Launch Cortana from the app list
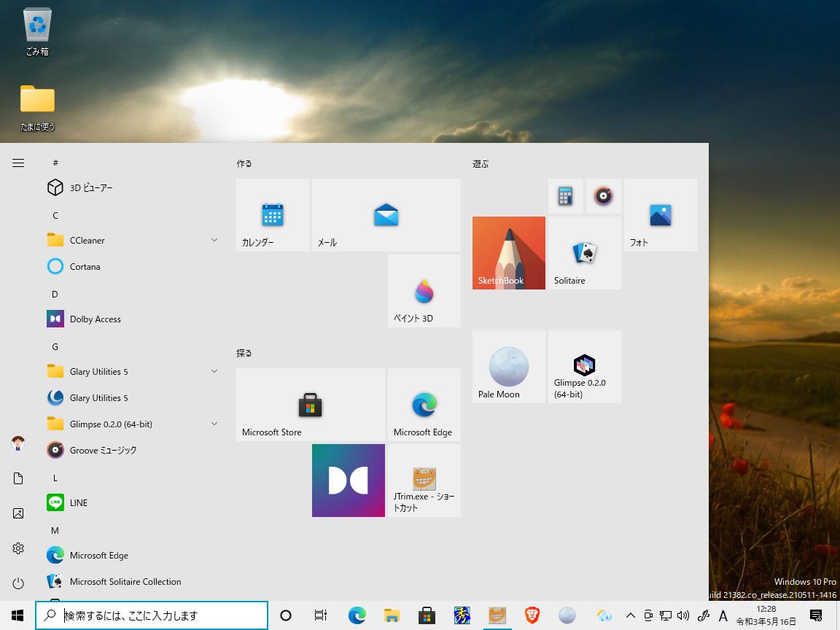The width and height of the screenshot is (840, 630). 132,266
